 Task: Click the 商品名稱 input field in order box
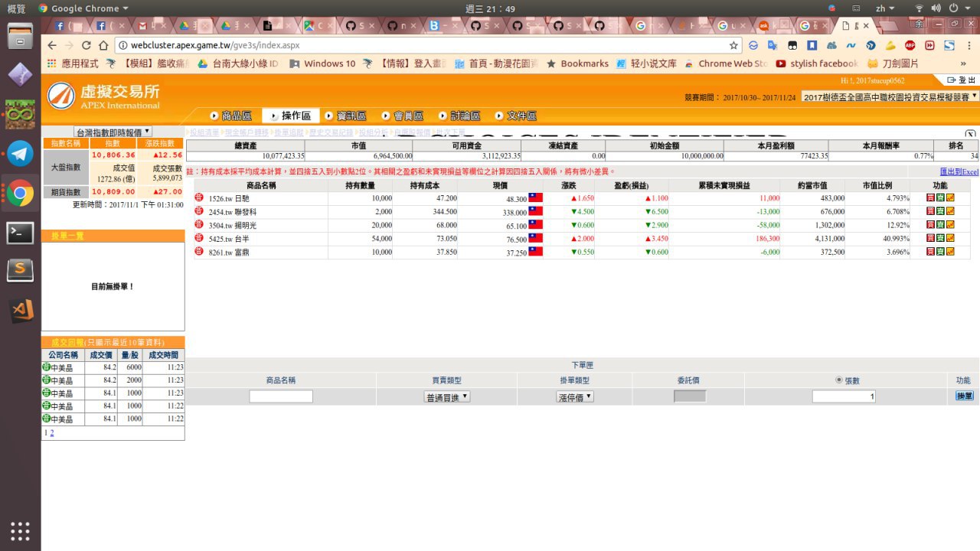coord(281,396)
